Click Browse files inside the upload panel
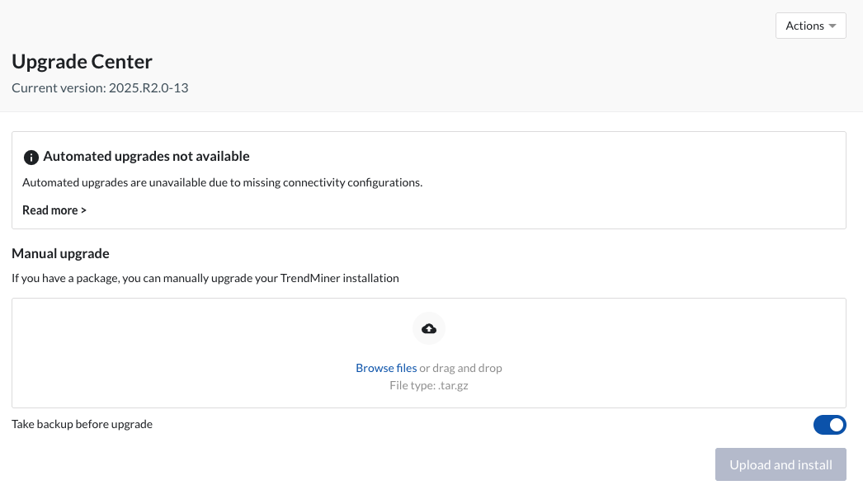 pyautogui.click(x=386, y=367)
